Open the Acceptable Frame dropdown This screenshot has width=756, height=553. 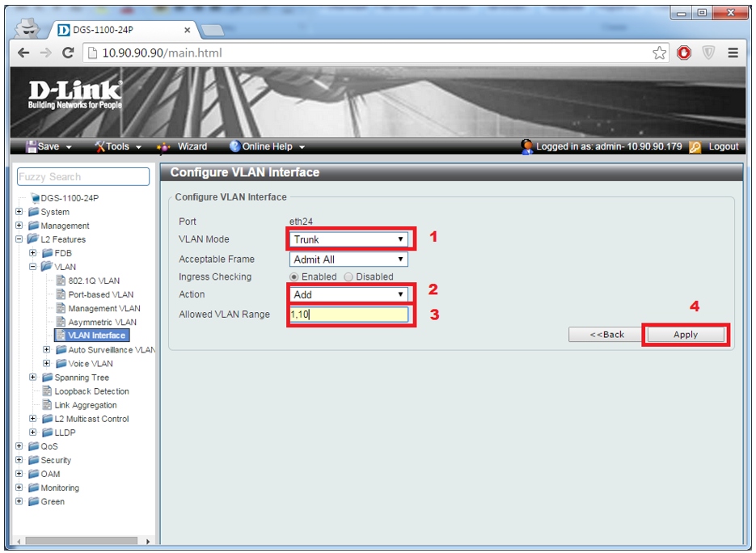click(x=349, y=260)
